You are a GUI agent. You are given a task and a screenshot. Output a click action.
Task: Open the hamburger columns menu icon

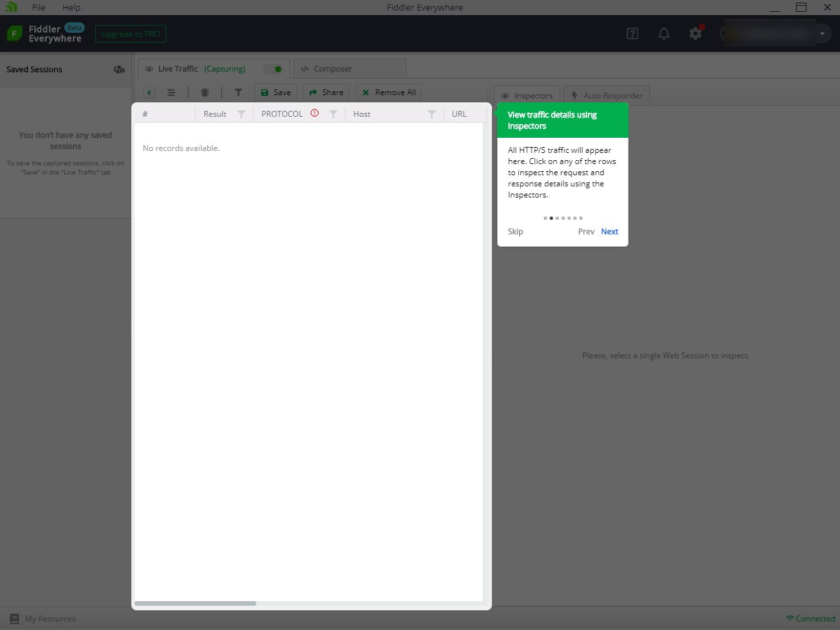171,93
